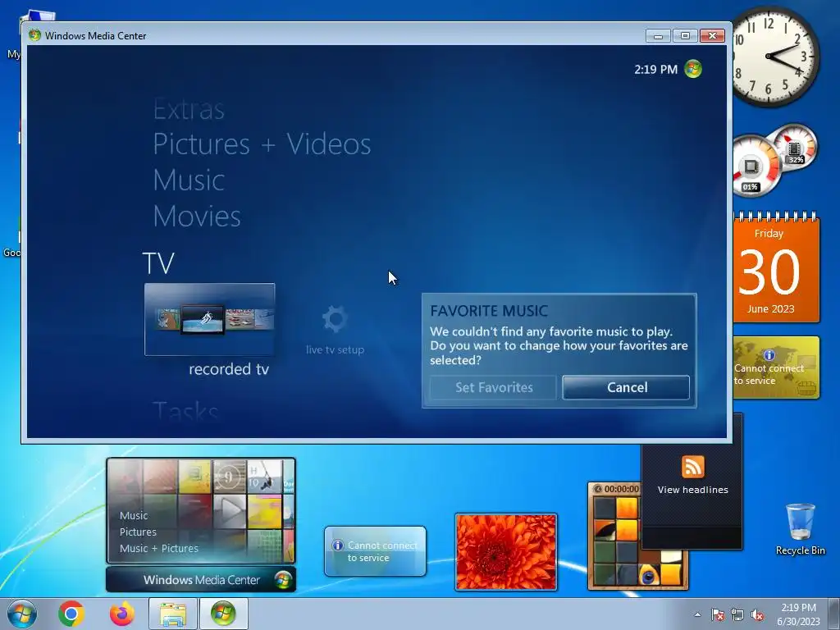Choose Set Favorites in the dialog
The height and width of the screenshot is (630, 840).
[x=493, y=387]
